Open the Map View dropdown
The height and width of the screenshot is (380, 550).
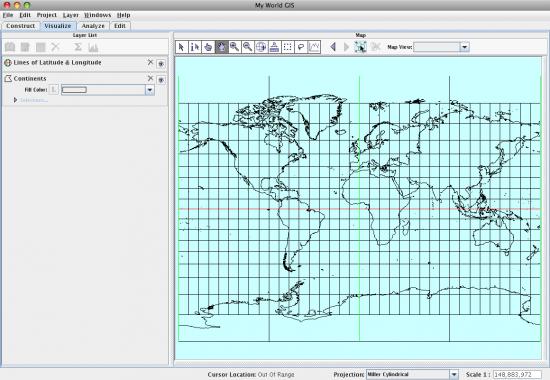(464, 47)
